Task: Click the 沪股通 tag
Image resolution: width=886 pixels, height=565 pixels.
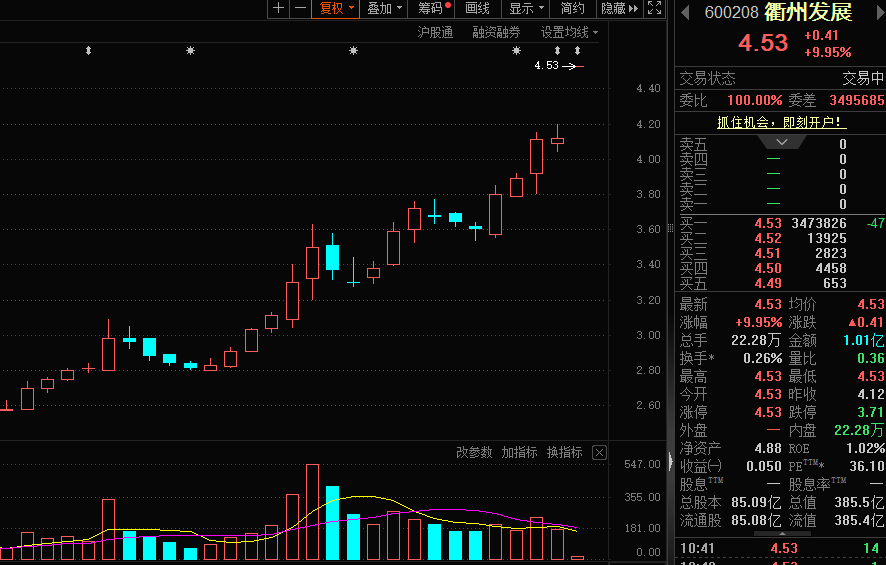Action: pyautogui.click(x=435, y=32)
